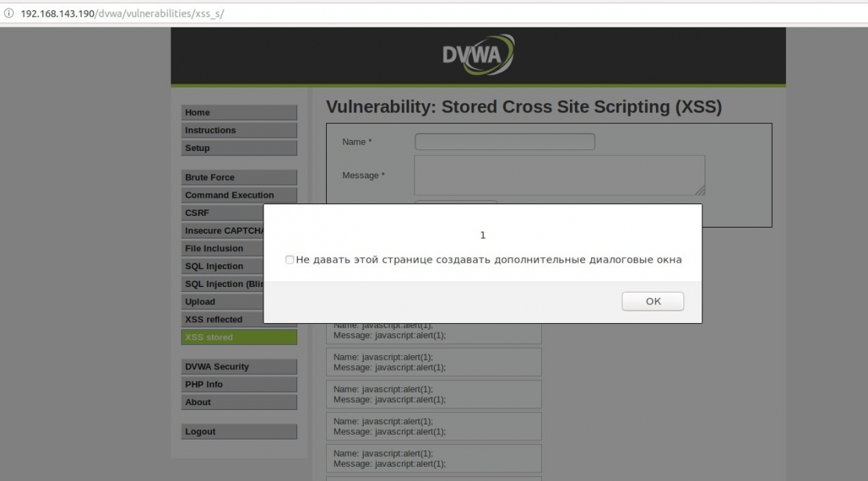The width and height of the screenshot is (868, 481).
Task: Go to the Upload section
Action: [x=222, y=301]
